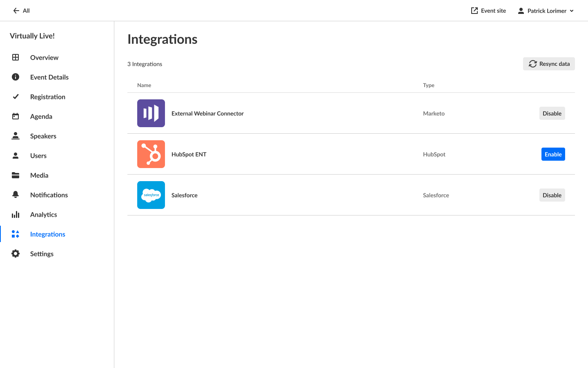Open the Event site link
588x368 pixels.
pyautogui.click(x=488, y=11)
